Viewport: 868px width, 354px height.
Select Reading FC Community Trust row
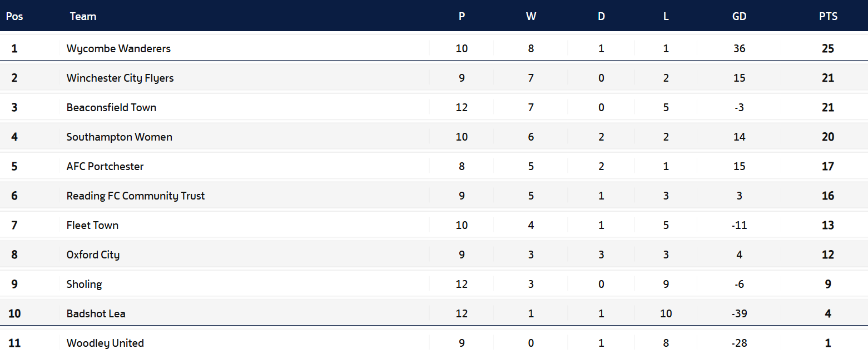click(x=136, y=196)
